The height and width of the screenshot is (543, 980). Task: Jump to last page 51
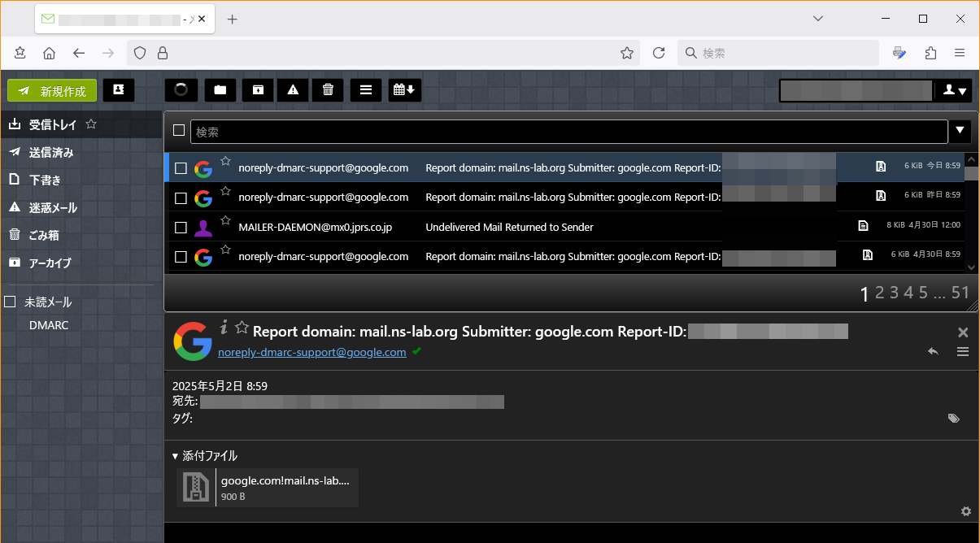[x=960, y=293]
